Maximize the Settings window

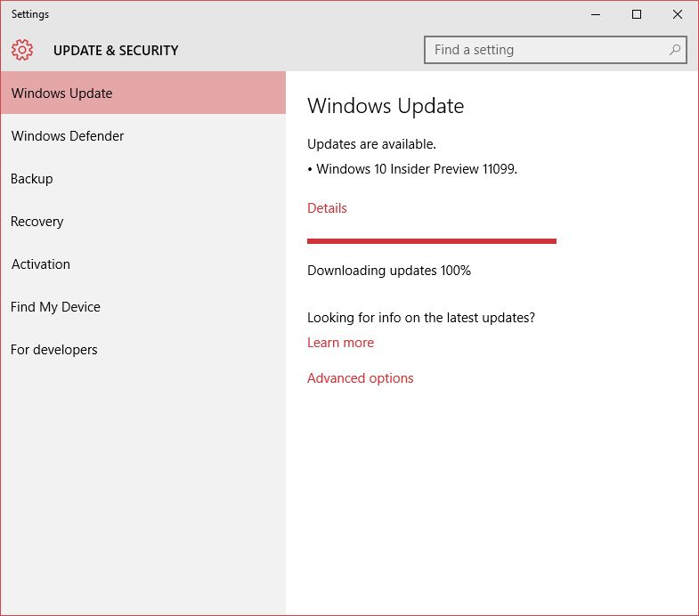point(637,14)
